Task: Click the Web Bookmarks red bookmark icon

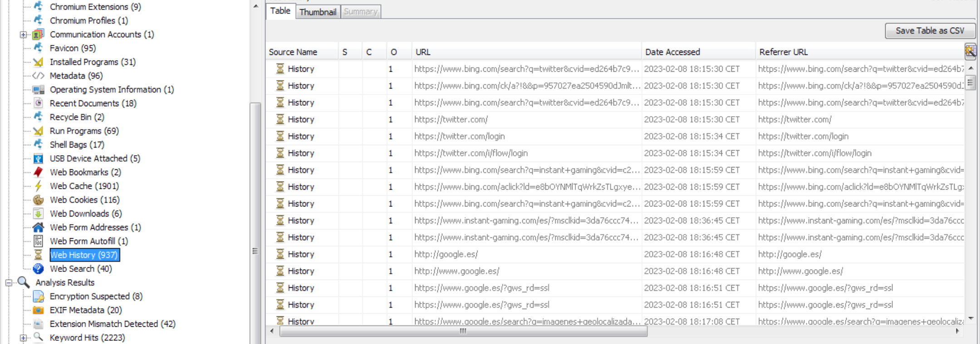Action: [39, 172]
